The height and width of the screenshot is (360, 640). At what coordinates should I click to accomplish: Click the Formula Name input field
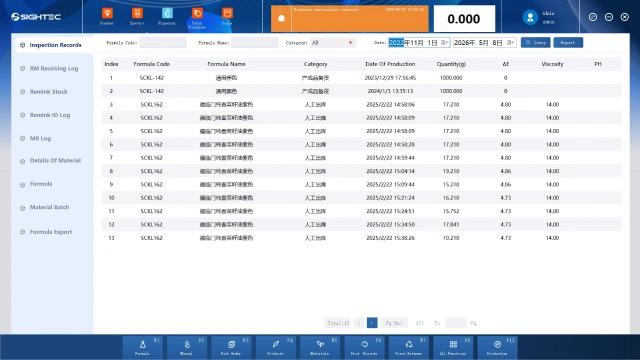[x=254, y=42]
